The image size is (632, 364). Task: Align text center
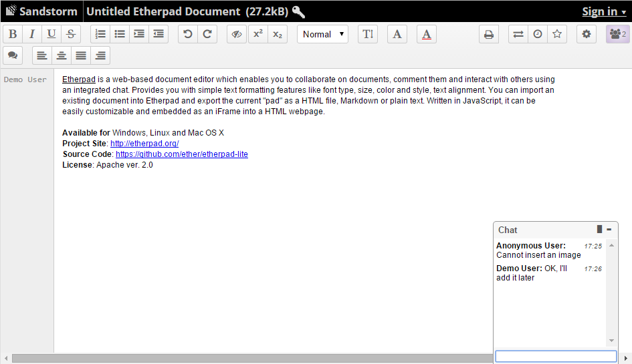coord(62,55)
